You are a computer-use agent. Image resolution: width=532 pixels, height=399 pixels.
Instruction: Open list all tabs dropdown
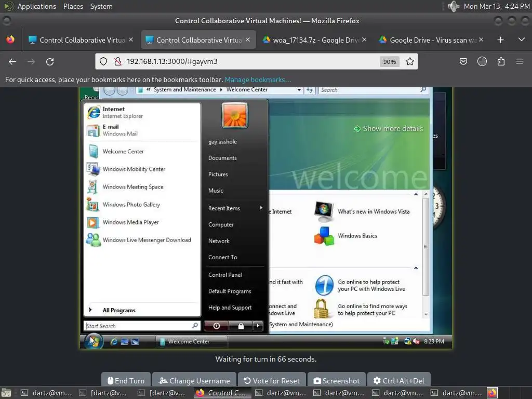tap(522, 40)
